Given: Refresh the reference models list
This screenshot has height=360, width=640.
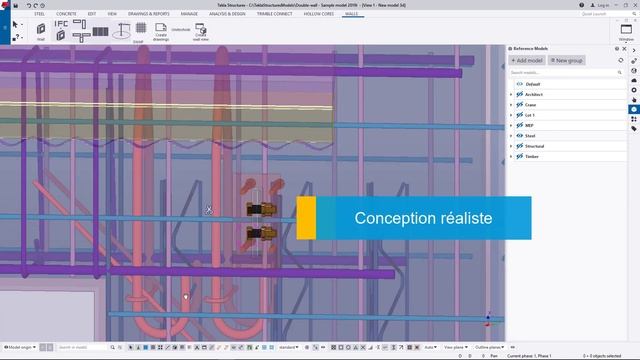Looking at the screenshot, I should pyautogui.click(x=621, y=60).
